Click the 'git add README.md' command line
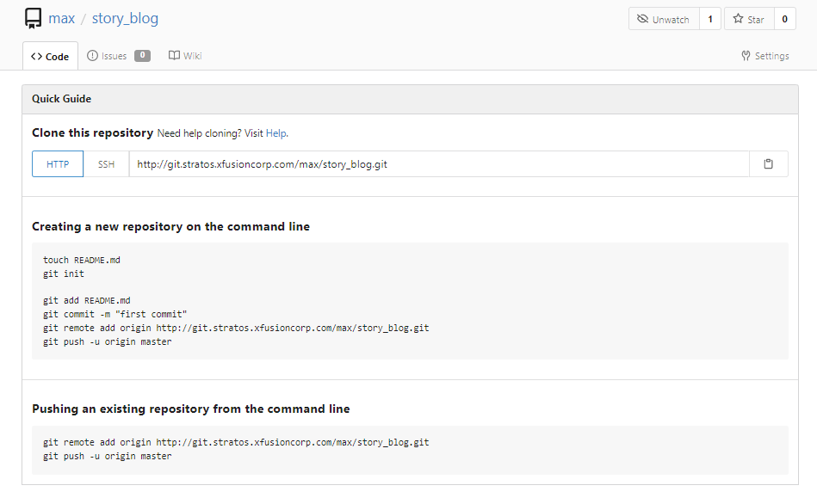Screen dimensions: 817x504 [86, 300]
